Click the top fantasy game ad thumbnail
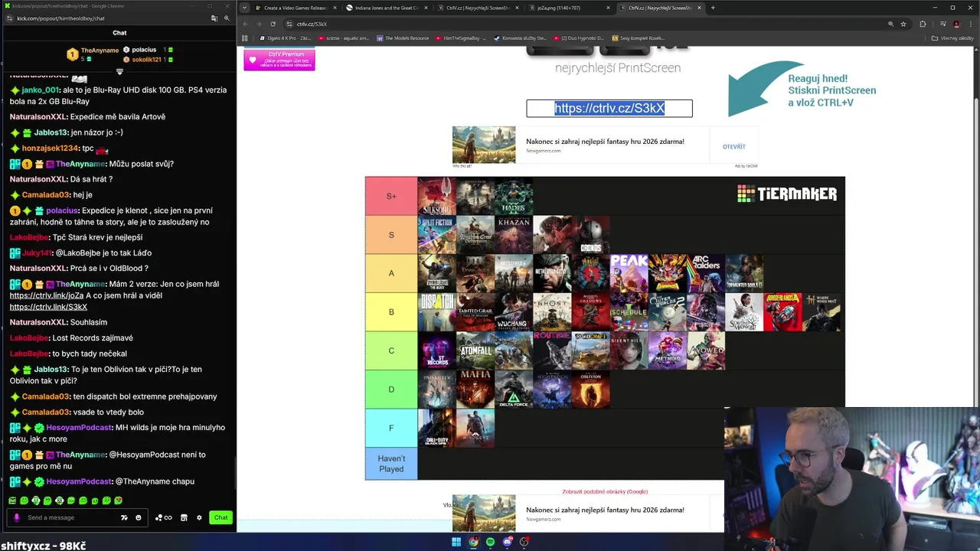 click(x=484, y=145)
